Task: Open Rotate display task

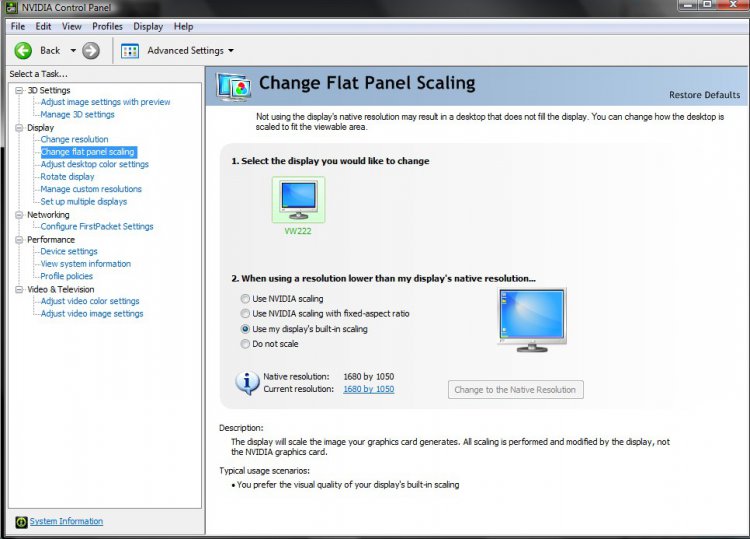Action: [67, 176]
